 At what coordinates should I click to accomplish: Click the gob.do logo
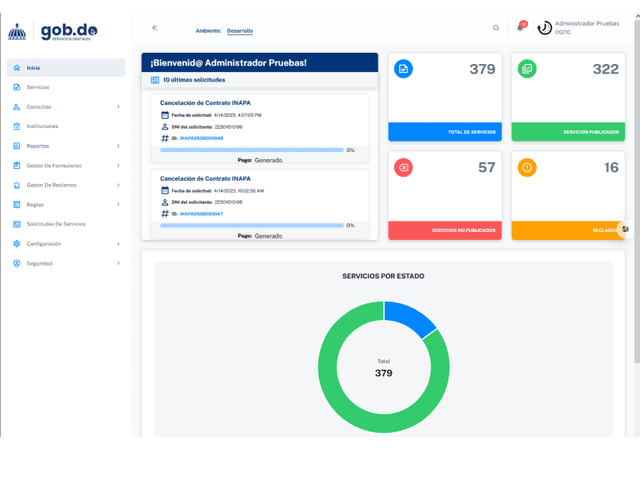tap(55, 31)
